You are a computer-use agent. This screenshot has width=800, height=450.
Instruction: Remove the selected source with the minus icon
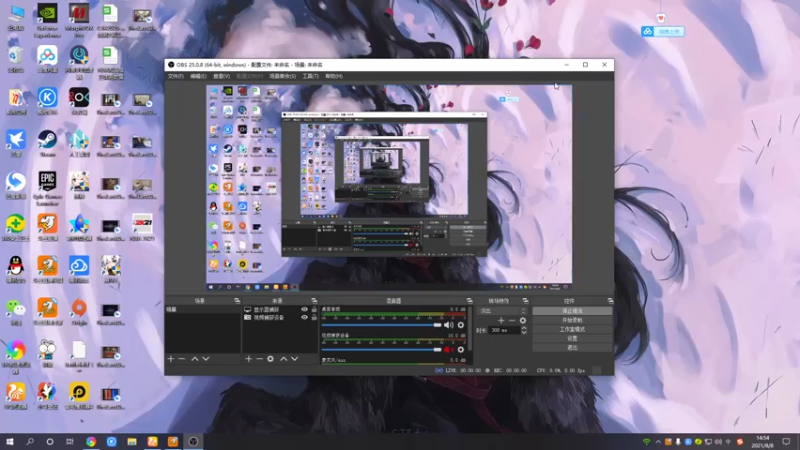point(259,359)
